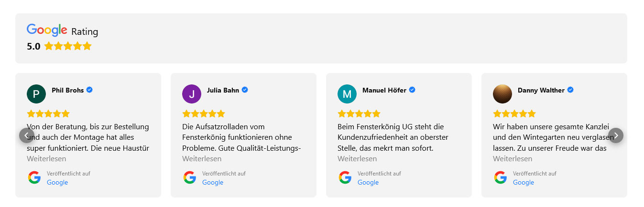The image size is (644, 207).
Task: Expand Julia Bahn review via Weiterlesen
Action: click(202, 158)
